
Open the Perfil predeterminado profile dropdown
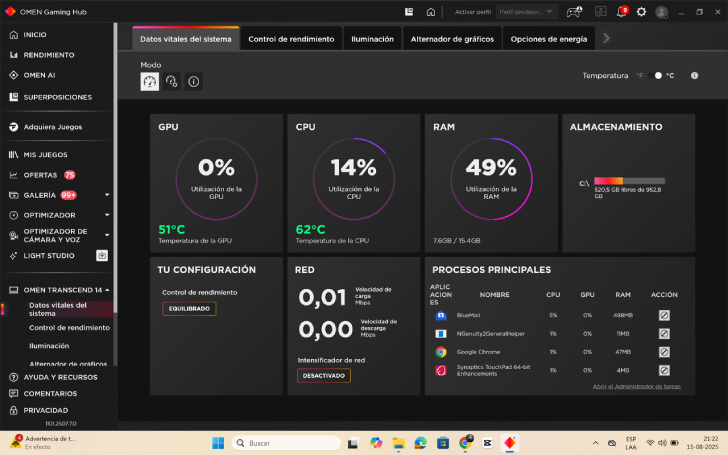526,12
